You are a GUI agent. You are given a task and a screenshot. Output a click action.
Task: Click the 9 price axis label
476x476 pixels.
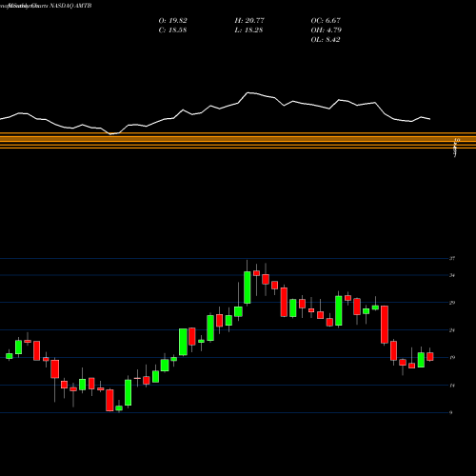(x=451, y=412)
